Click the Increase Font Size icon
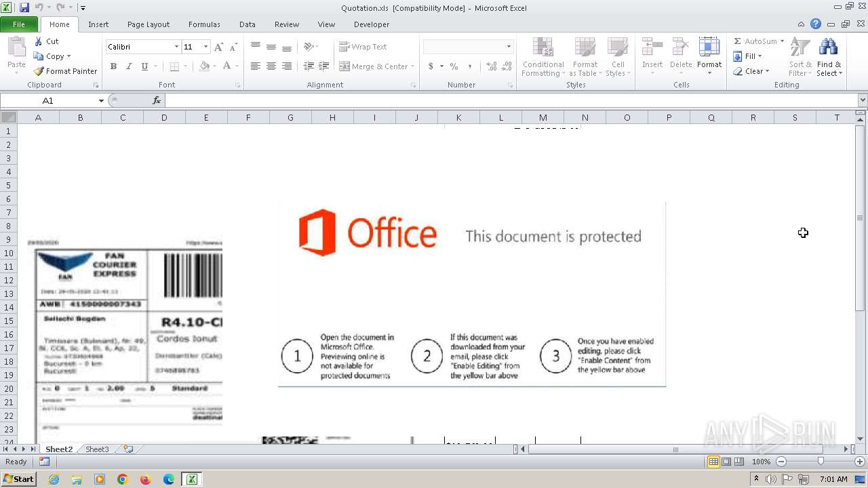868x488 pixels. (218, 47)
